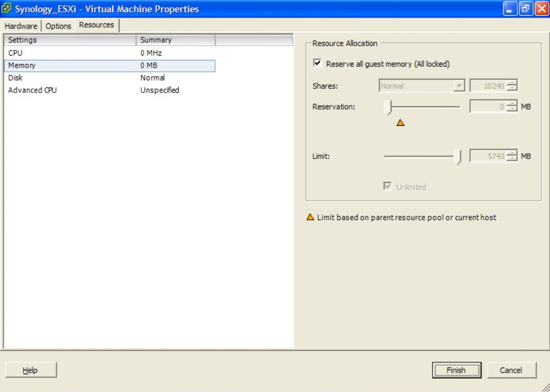Increase Limit value with up arrow
This screenshot has height=392, width=550.
pyautogui.click(x=512, y=153)
